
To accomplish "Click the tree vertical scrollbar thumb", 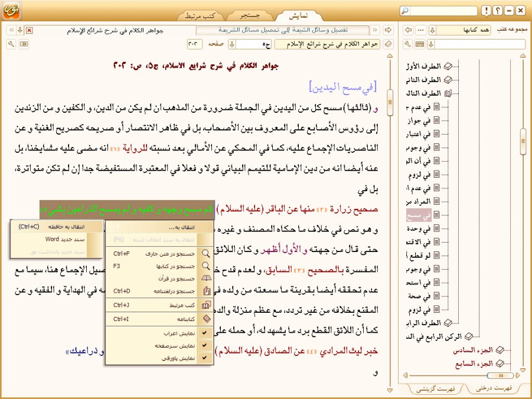I will coord(523,142).
